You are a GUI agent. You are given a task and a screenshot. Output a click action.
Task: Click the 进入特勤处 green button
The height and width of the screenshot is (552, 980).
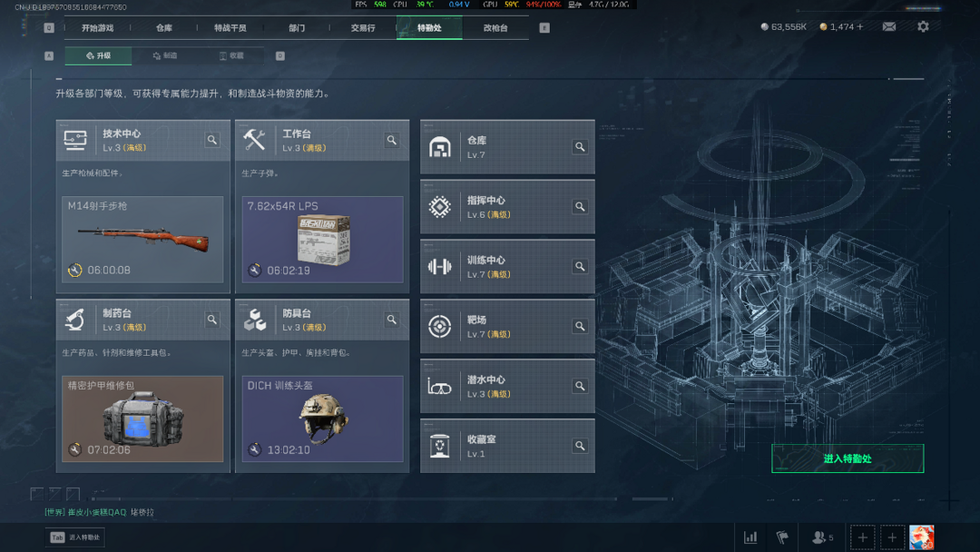(848, 458)
